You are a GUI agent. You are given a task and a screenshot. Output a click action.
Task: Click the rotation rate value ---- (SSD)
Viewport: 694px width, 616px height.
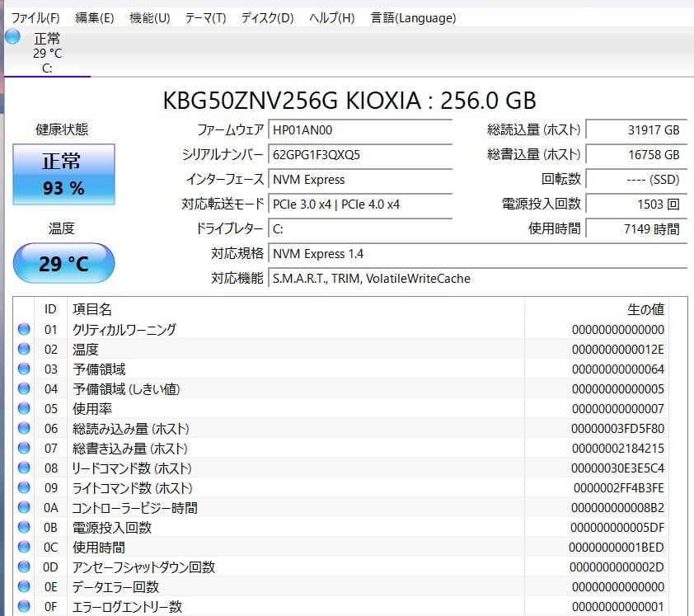(x=636, y=179)
